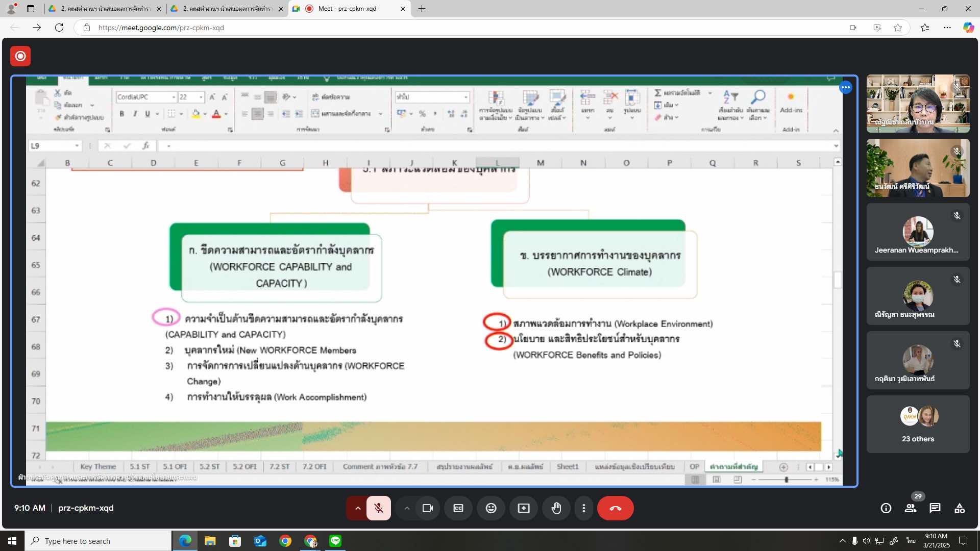Screen dimensions: 980x551
Task: Open more options three-dot menu
Action: click(x=584, y=508)
